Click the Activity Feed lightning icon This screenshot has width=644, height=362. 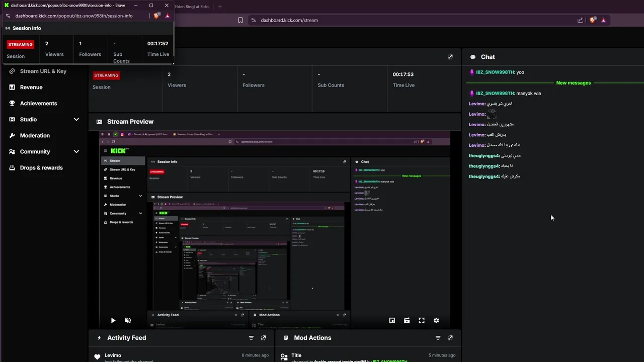[99, 338]
